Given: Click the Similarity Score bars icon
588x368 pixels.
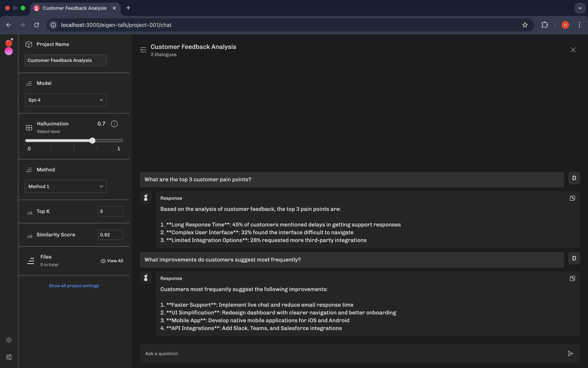Looking at the screenshot, I should coord(30,236).
